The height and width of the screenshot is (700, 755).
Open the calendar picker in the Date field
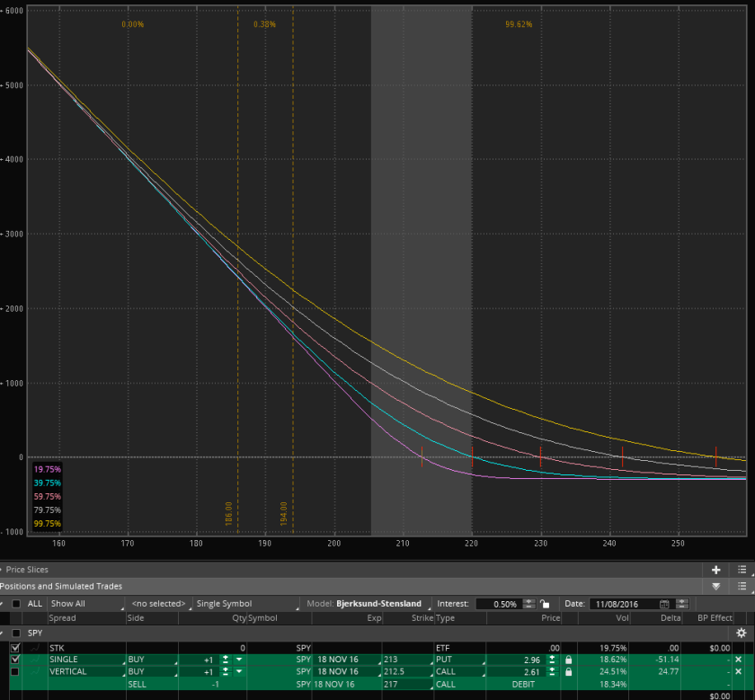pyautogui.click(x=664, y=604)
